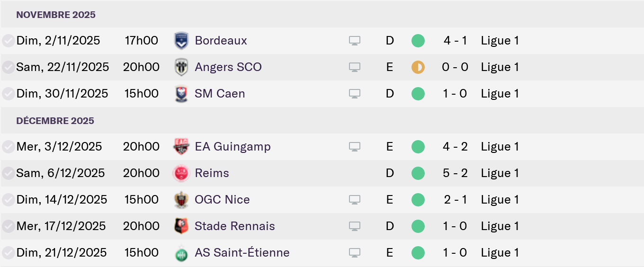The height and width of the screenshot is (267, 644).
Task: Click the EA Guingamp club logo
Action: point(181,147)
